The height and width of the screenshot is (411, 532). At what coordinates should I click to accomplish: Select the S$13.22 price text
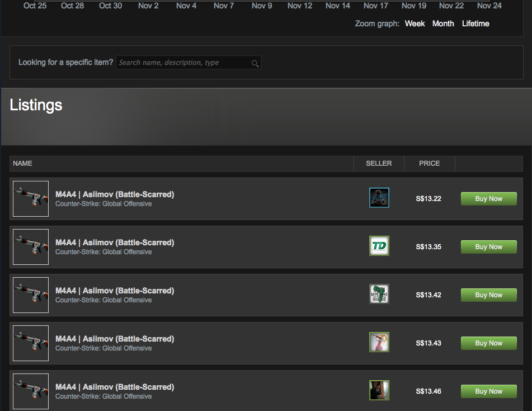429,199
